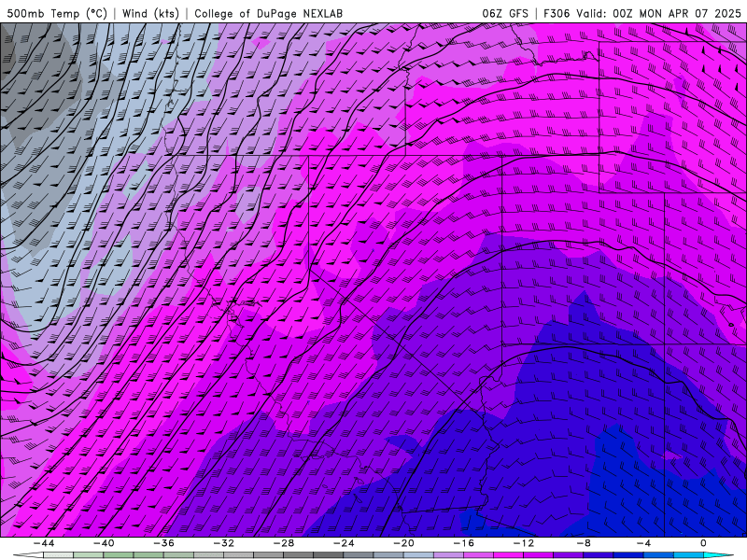
Task: Click the -24 colorbar tick label
Action: point(344,543)
